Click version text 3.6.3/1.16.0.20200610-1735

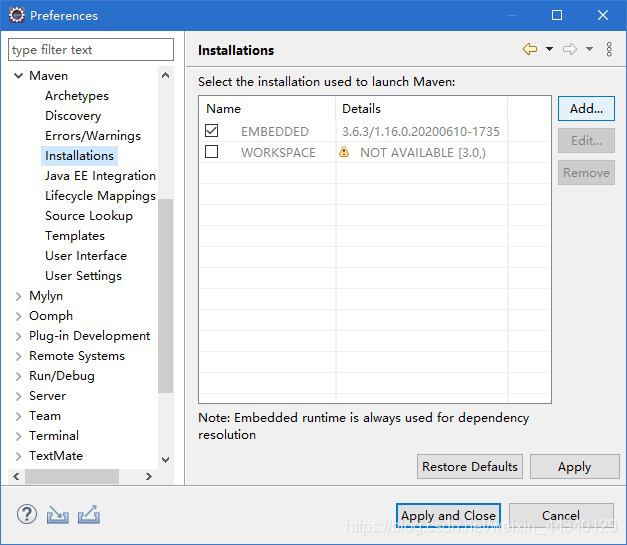click(x=421, y=131)
